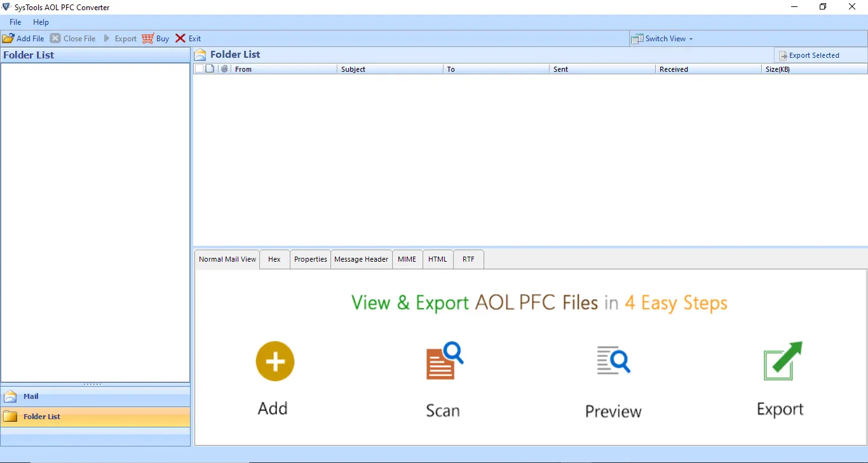This screenshot has width=868, height=463.
Task: Click the Mail envelope icon in sidebar
Action: coord(10,396)
